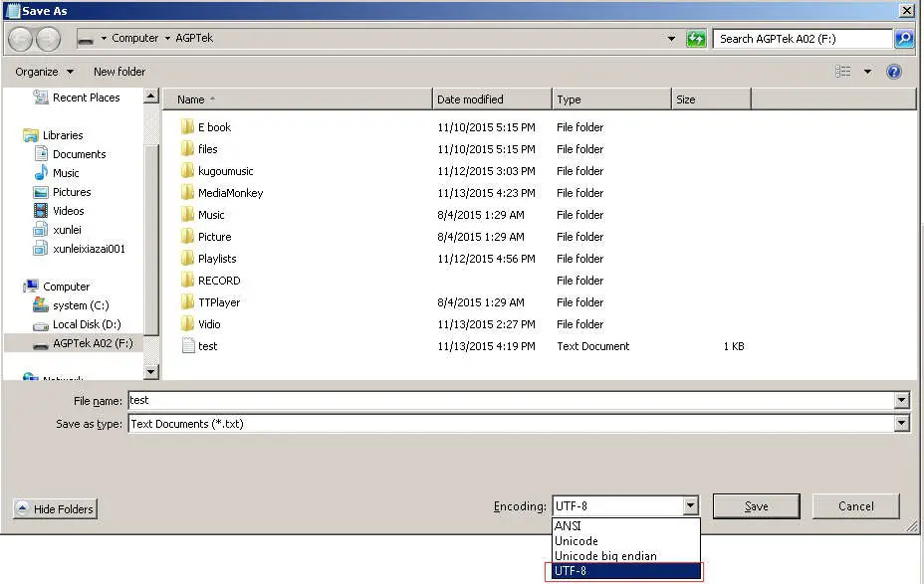Screen dimensions: 924x584
Task: Open Help via the question mark icon
Action: click(894, 72)
